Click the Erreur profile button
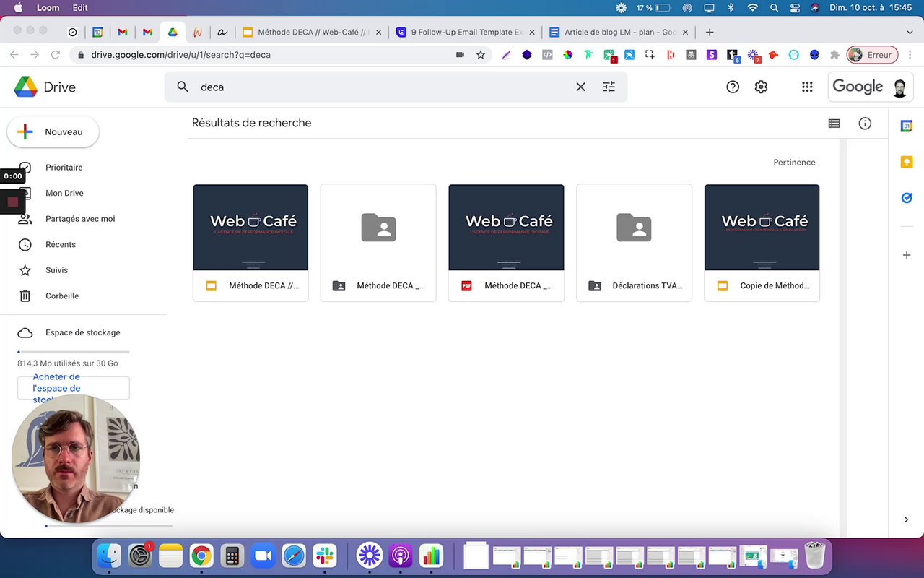Image resolution: width=924 pixels, height=578 pixels. pos(872,55)
